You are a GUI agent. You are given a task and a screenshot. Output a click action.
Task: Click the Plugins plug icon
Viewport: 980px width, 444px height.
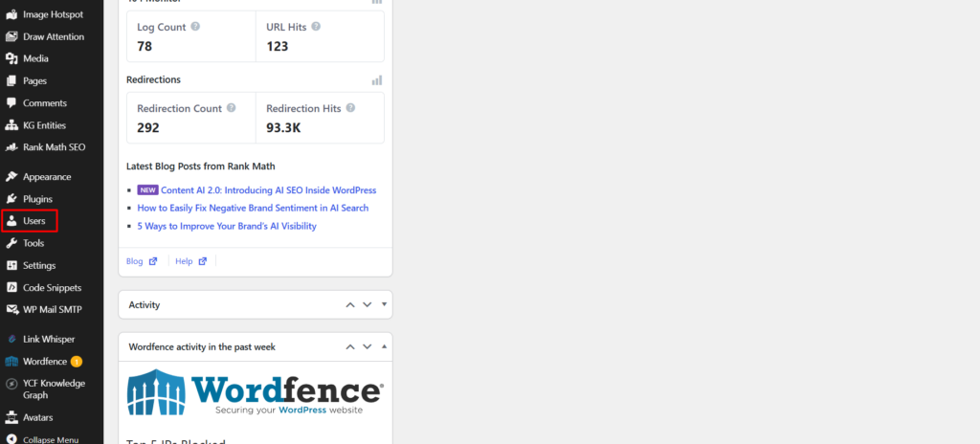pos(11,199)
